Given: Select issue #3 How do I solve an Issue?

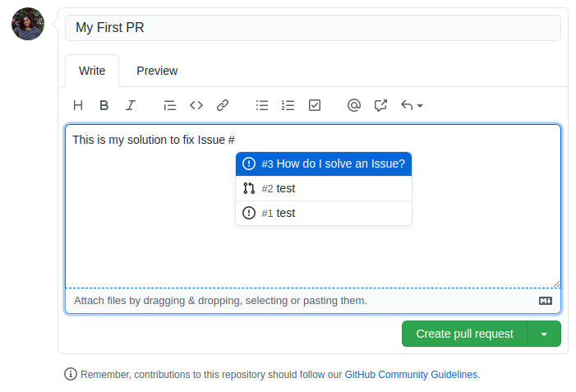Looking at the screenshot, I should pos(324,164).
